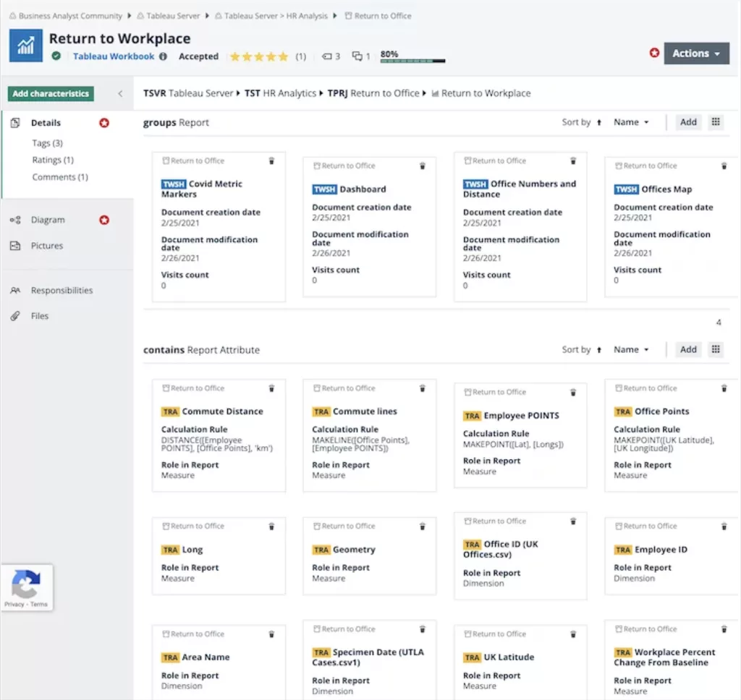Click the tags count icon in header
Image resolution: width=741 pixels, height=700 pixels.
326,56
